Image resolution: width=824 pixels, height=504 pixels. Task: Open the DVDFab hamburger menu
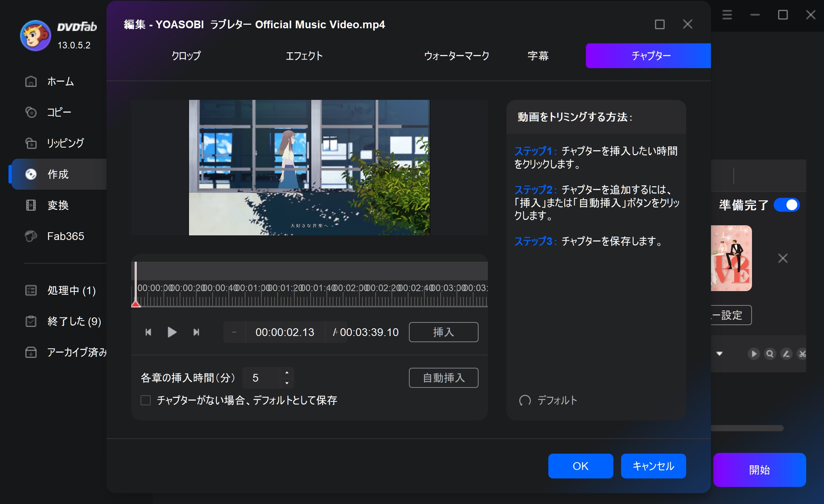pyautogui.click(x=727, y=15)
